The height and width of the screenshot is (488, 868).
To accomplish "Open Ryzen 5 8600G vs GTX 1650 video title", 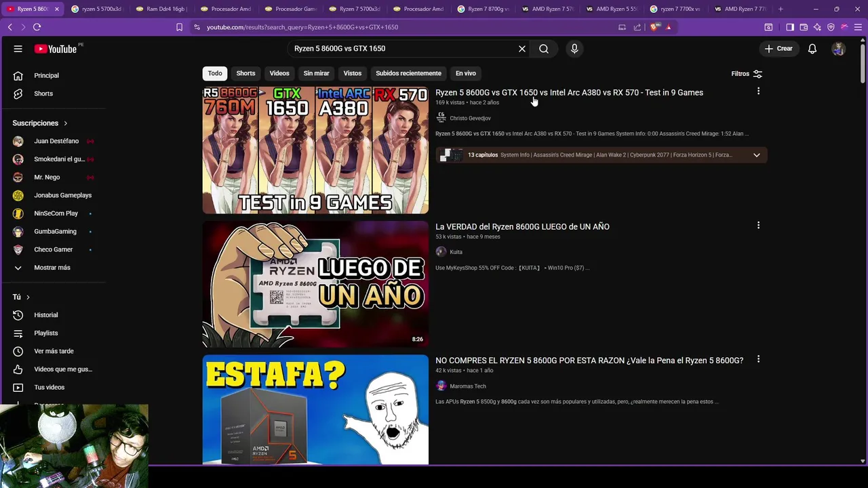I will click(569, 92).
